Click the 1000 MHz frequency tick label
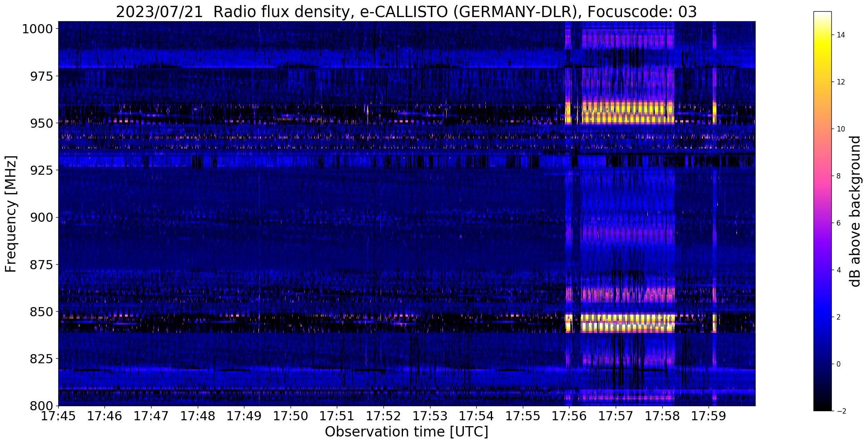This screenshot has width=868, height=444. tap(37, 29)
